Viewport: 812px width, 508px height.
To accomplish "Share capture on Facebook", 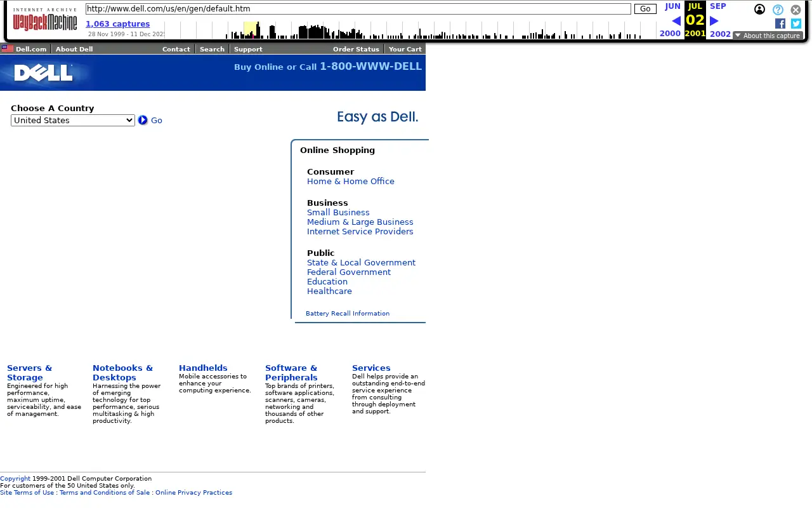I will [x=780, y=23].
